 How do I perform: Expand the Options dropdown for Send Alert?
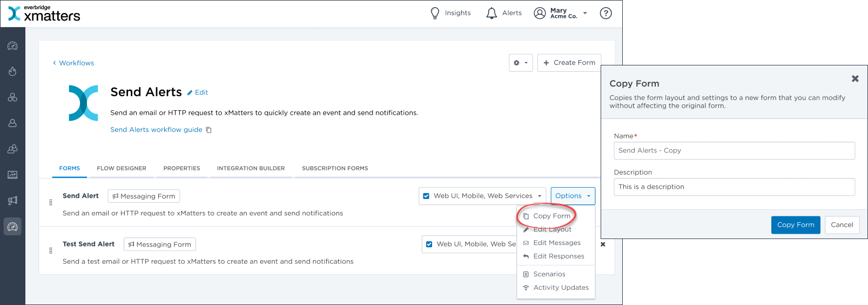(573, 196)
